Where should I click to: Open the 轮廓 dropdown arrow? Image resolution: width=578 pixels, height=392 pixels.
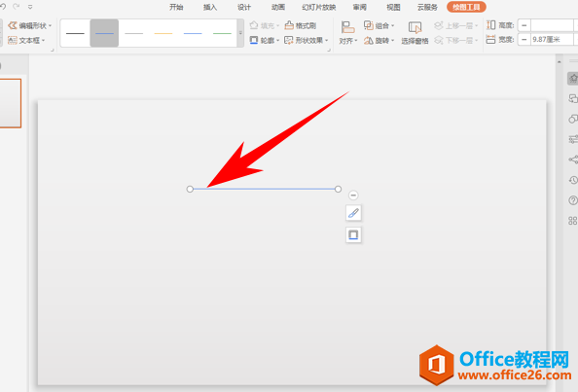(x=278, y=41)
